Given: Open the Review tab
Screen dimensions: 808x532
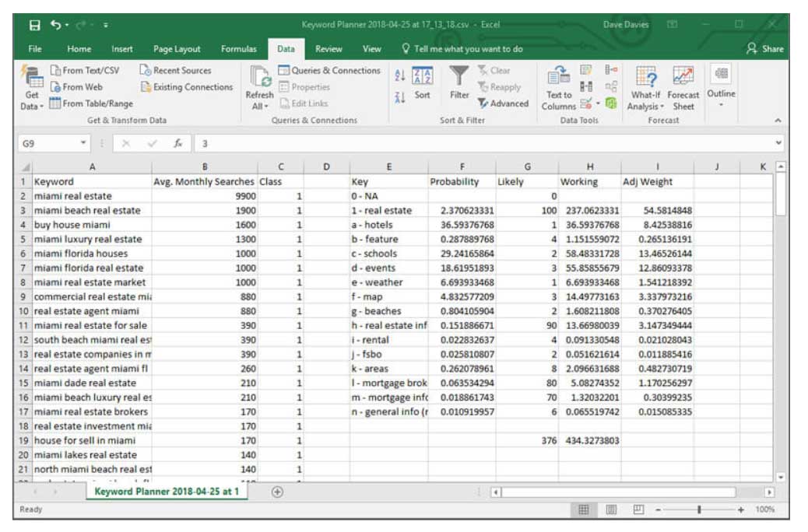Looking at the screenshot, I should (x=328, y=49).
